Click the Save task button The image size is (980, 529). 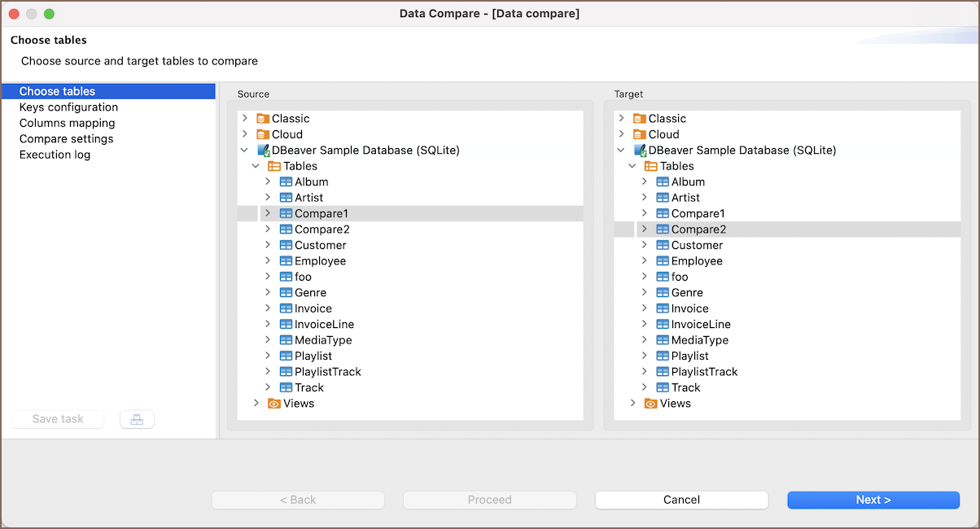tap(58, 419)
